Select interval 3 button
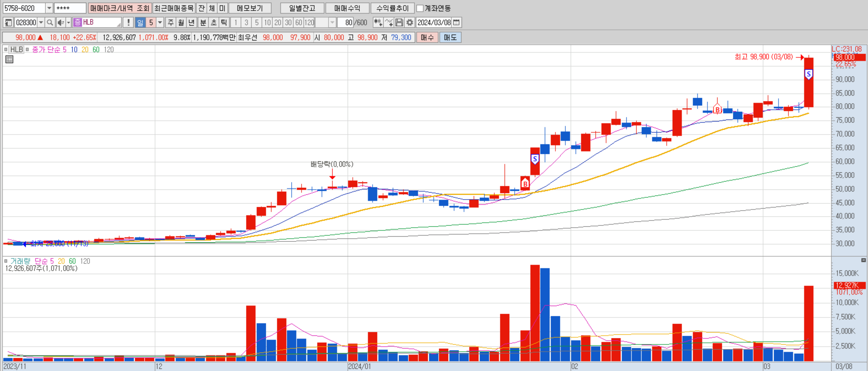 (x=246, y=23)
